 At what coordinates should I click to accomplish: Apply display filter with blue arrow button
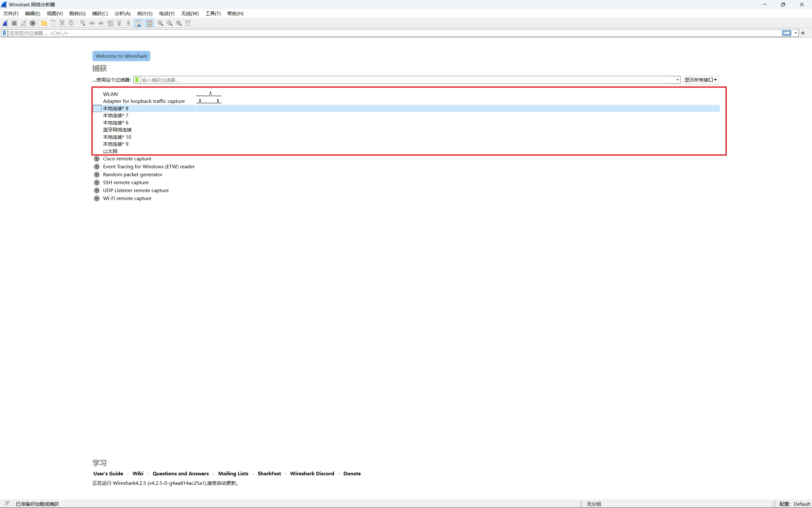(x=787, y=33)
